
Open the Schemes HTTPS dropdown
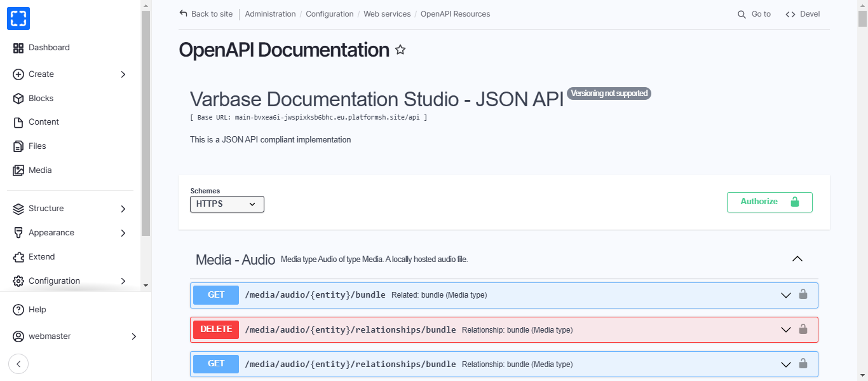(227, 204)
